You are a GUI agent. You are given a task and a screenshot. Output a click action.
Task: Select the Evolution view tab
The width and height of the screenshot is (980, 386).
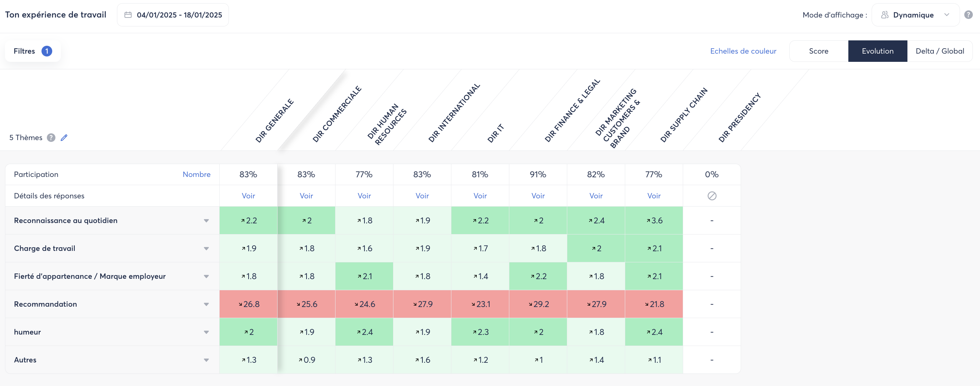(877, 51)
